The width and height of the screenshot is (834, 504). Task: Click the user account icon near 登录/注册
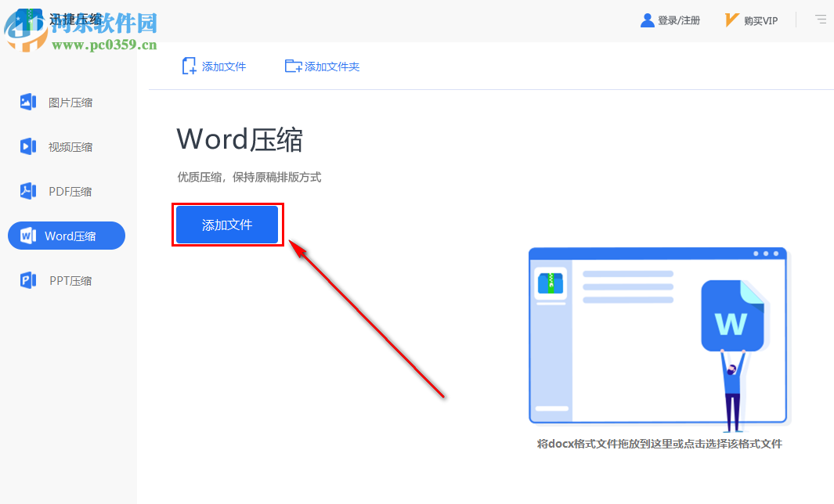[x=647, y=20]
